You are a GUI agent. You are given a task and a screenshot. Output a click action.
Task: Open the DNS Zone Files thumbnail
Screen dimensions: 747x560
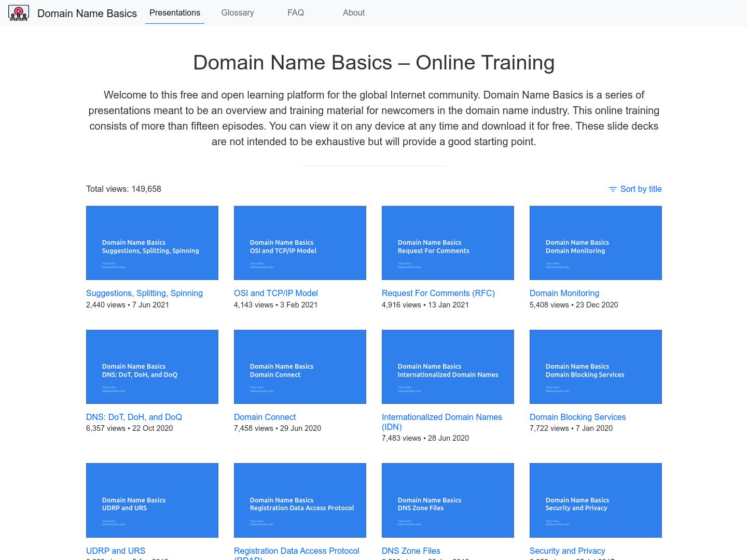448,500
